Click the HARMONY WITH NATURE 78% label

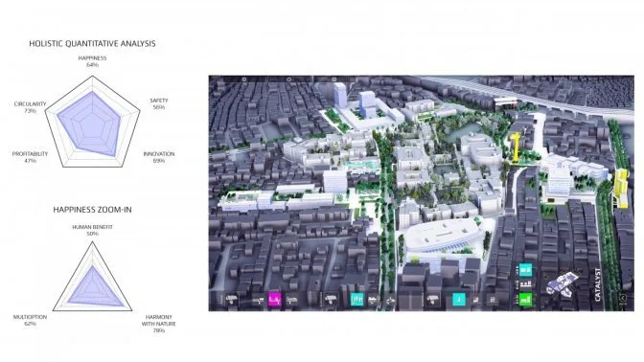pyautogui.click(x=158, y=324)
